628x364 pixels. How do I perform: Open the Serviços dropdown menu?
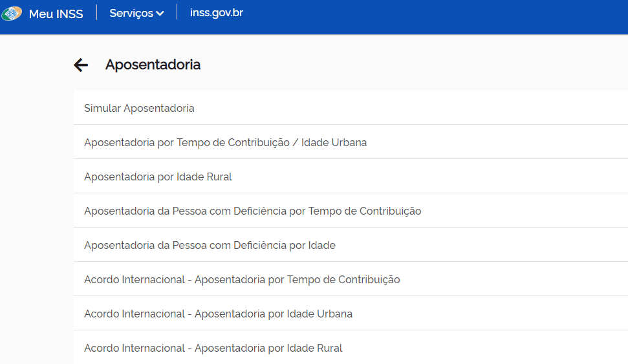pos(136,13)
